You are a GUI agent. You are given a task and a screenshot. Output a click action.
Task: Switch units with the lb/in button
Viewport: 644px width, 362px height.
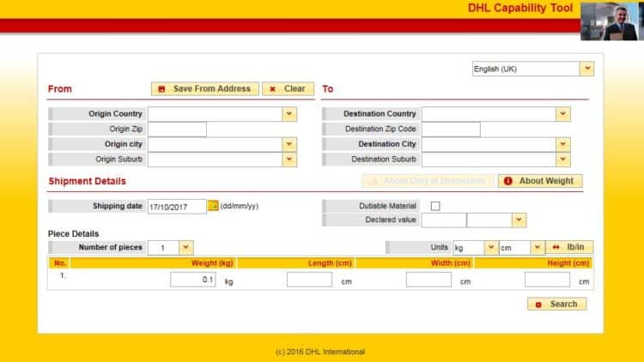coord(569,247)
